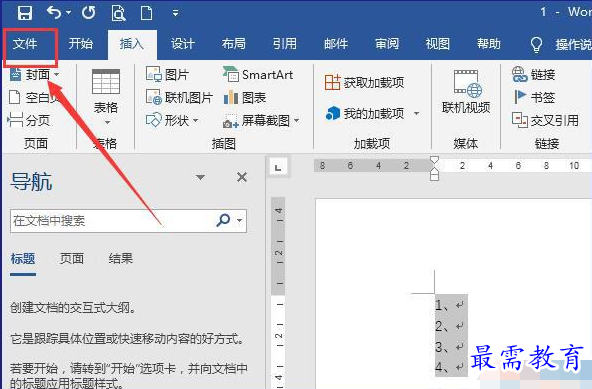Go to the 引用 tab
The height and width of the screenshot is (389, 592).
point(285,44)
